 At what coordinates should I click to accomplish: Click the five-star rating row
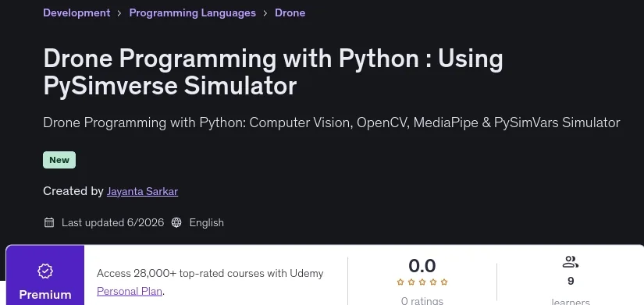(422, 282)
